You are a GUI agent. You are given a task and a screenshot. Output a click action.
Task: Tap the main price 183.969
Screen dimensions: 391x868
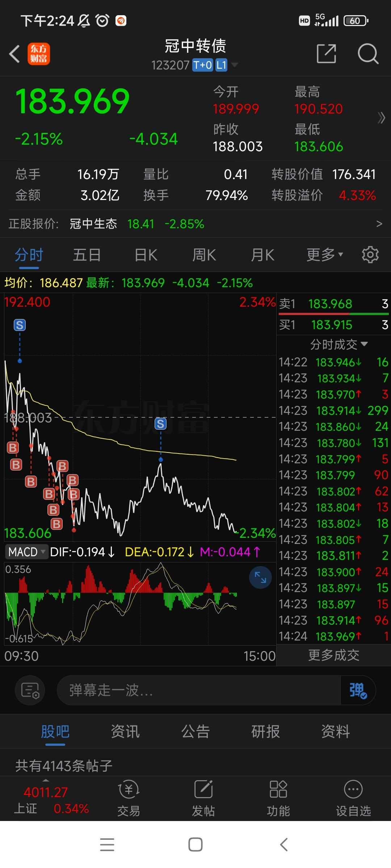tap(72, 101)
